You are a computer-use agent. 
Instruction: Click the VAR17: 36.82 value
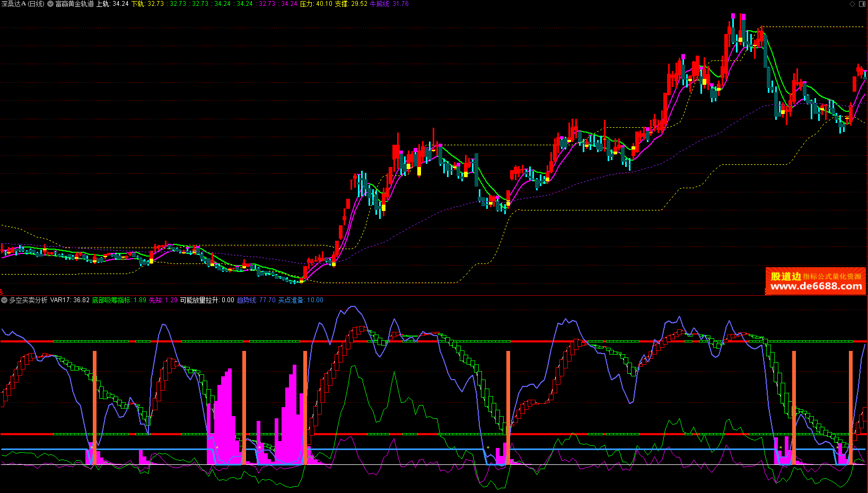70,300
